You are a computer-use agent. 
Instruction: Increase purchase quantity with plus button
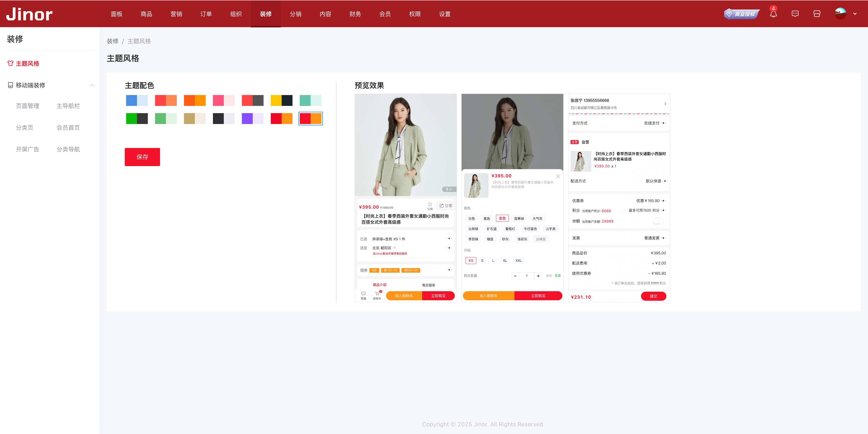tap(538, 276)
